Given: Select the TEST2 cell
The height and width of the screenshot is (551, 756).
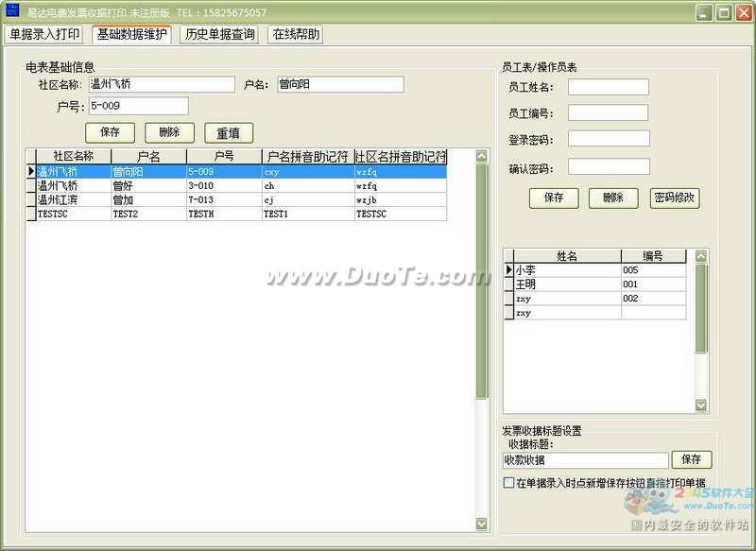Looking at the screenshot, I should 148,214.
